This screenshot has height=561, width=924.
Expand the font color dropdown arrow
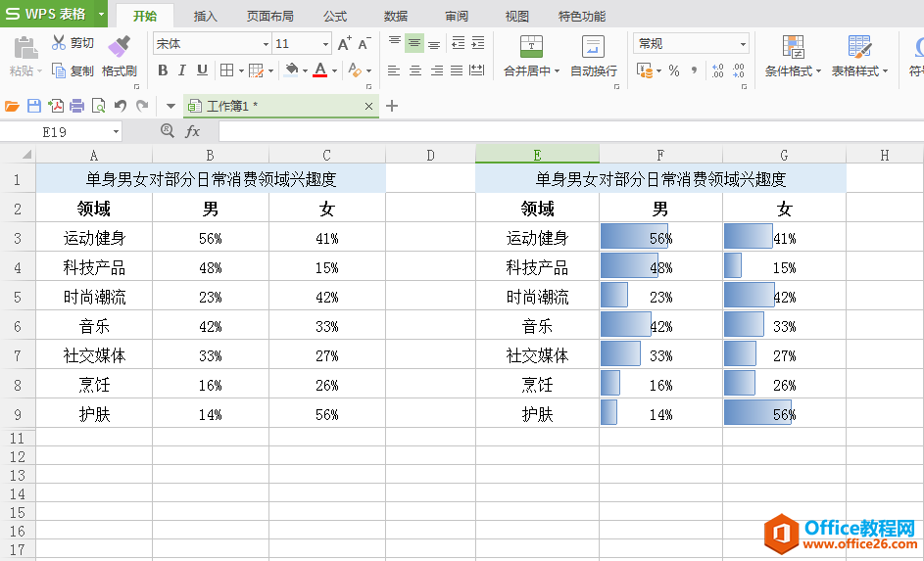coord(334,71)
